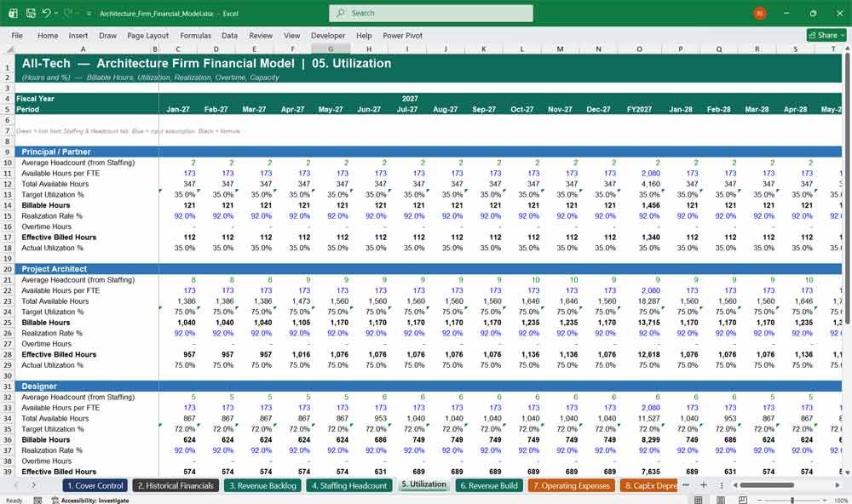Undo the last action
This screenshot has width=852, height=504.
point(46,13)
